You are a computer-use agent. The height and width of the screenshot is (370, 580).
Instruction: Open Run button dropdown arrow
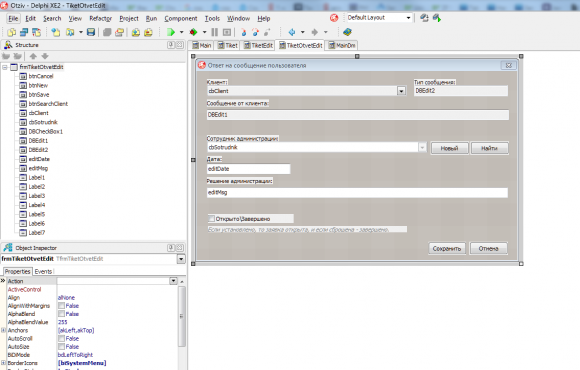coord(181,32)
